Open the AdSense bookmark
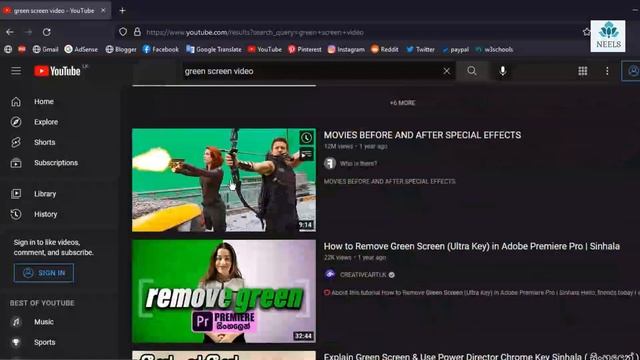640x360 pixels. click(81, 49)
